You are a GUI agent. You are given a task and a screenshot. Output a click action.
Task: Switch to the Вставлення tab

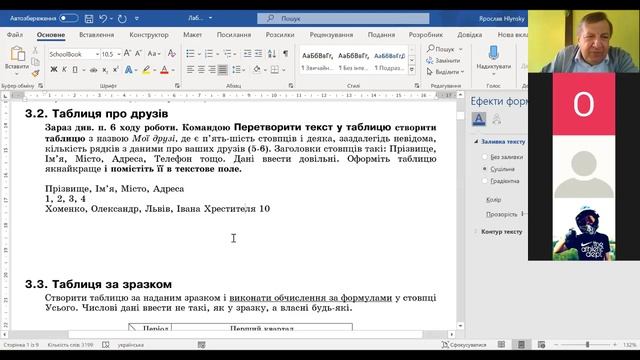tap(97, 35)
